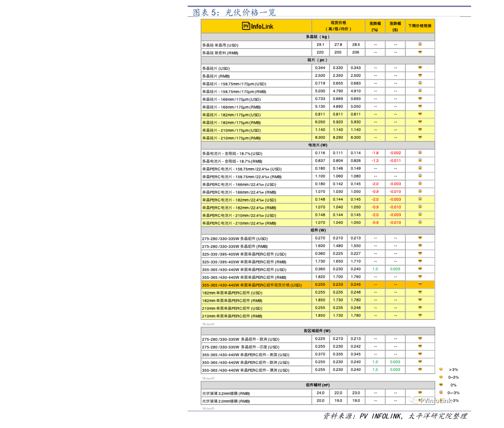The height and width of the screenshot is (428, 504).
Task: Click forecast emoji in 多晶硅片 (USD) row
Action: pos(420,67)
